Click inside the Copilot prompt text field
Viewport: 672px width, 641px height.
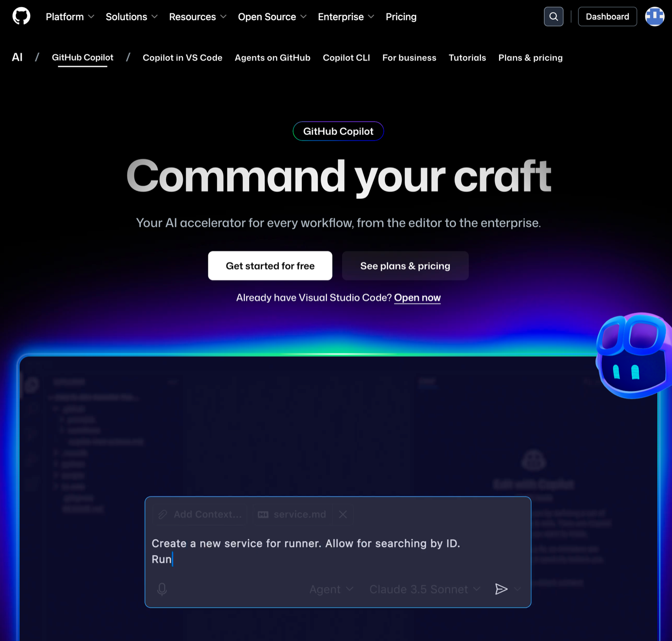click(x=336, y=552)
